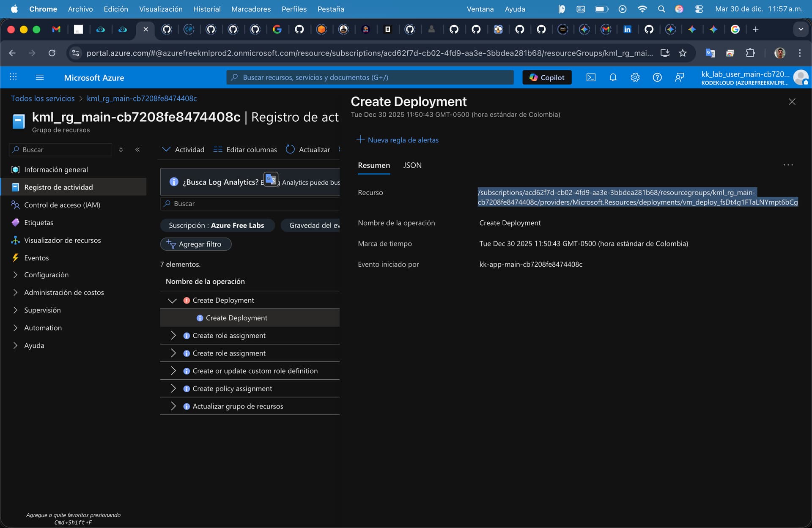Screen dimensions: 812x528
Task: Expand the Create policy assignment row
Action: tap(173, 388)
